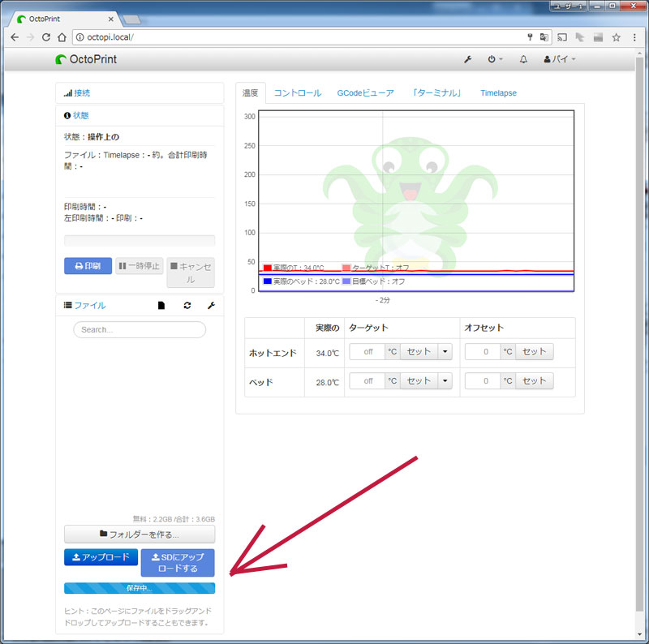Open the ターミナル tab

436,93
